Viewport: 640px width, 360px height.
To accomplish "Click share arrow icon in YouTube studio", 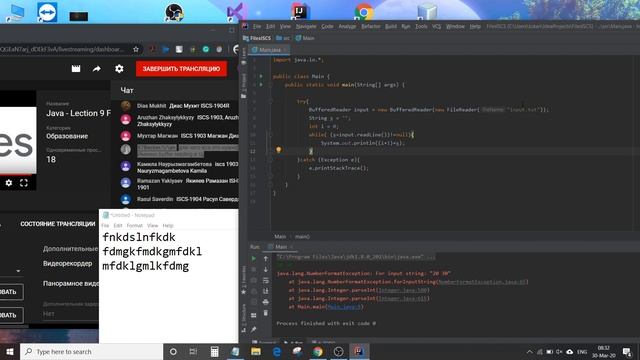I will click(97, 69).
